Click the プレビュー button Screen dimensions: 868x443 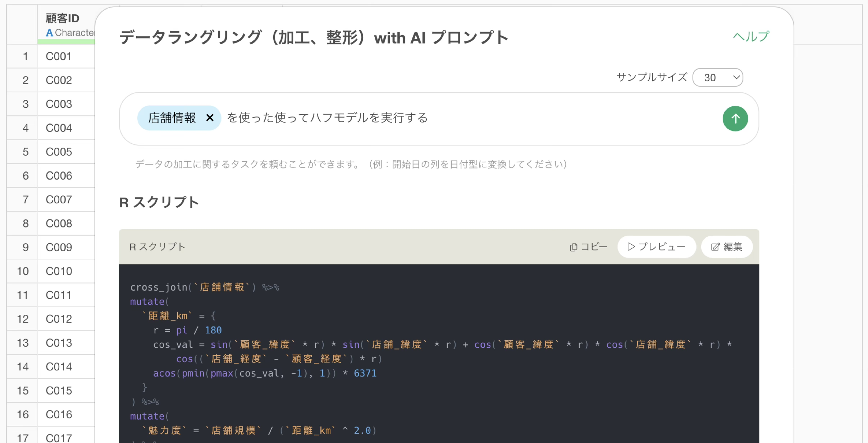657,247
